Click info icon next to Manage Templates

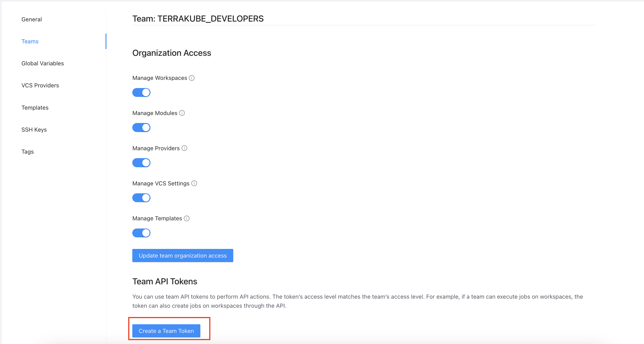187,219
